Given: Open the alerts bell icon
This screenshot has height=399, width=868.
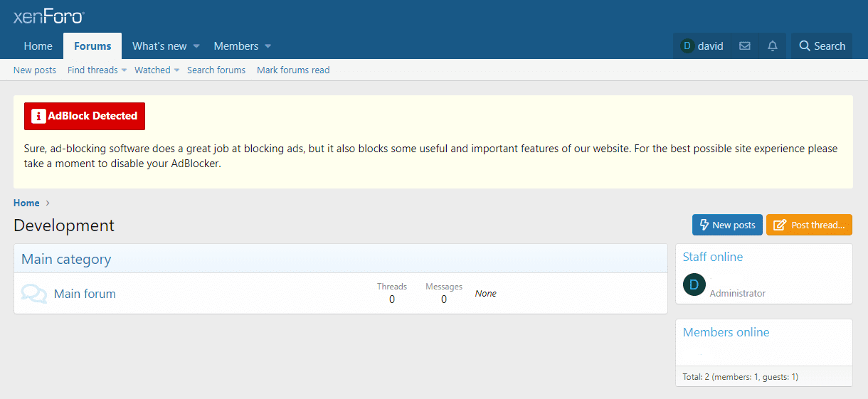Looking at the screenshot, I should pyautogui.click(x=773, y=46).
